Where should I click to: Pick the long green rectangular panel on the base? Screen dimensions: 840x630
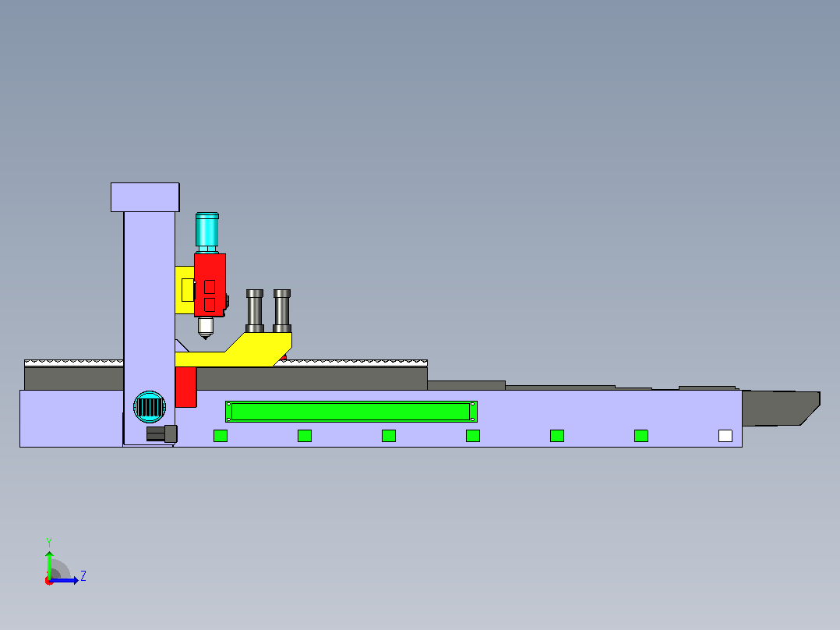click(x=351, y=412)
